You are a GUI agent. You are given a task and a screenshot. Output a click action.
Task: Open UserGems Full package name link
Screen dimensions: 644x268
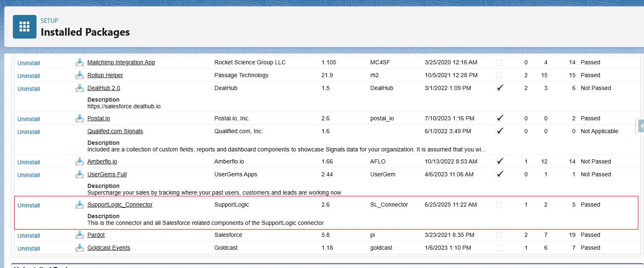(107, 174)
